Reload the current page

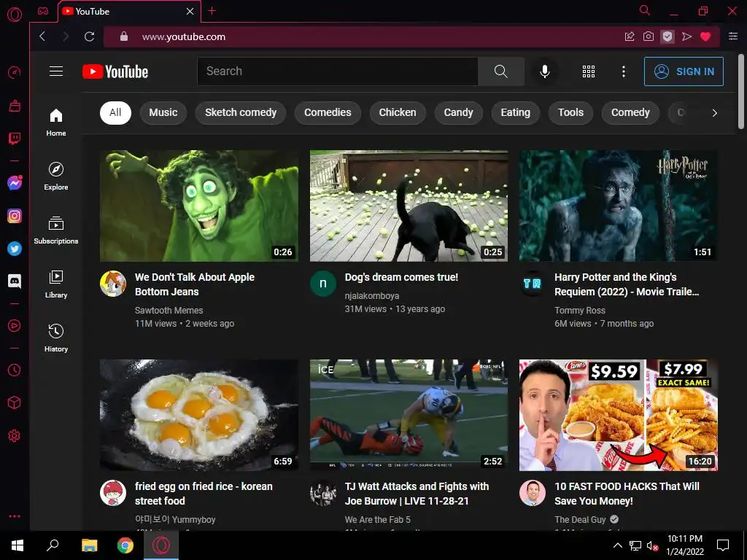[89, 36]
